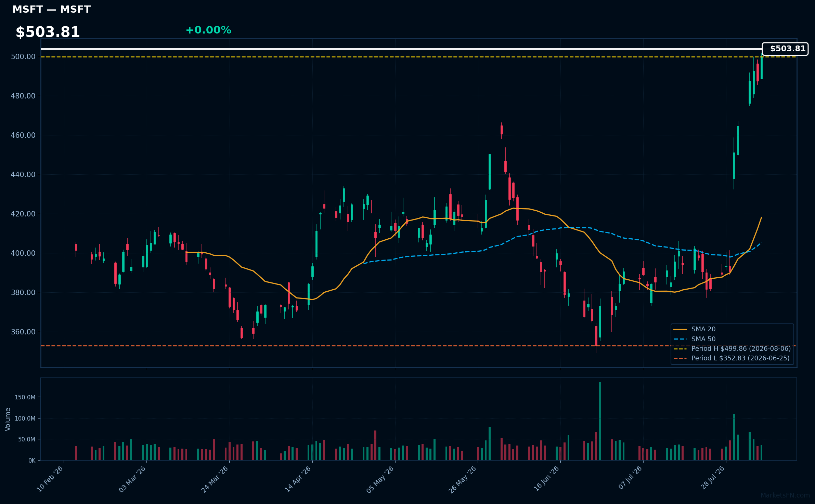Click the 420.00 price axis label
The width and height of the screenshot is (815, 504).
(x=23, y=214)
